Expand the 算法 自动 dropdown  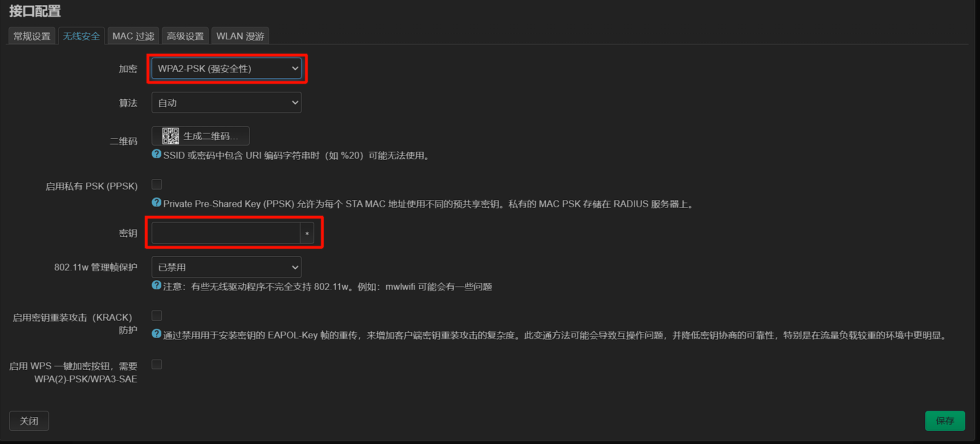(x=226, y=103)
